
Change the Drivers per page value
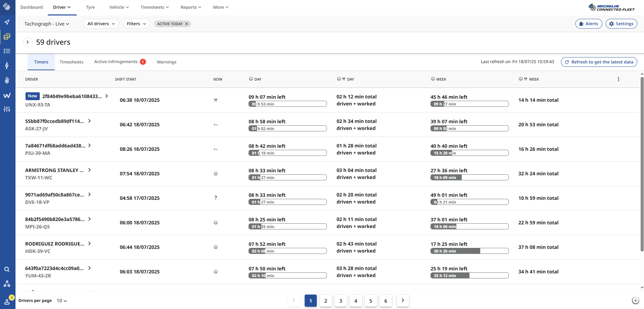(x=62, y=301)
